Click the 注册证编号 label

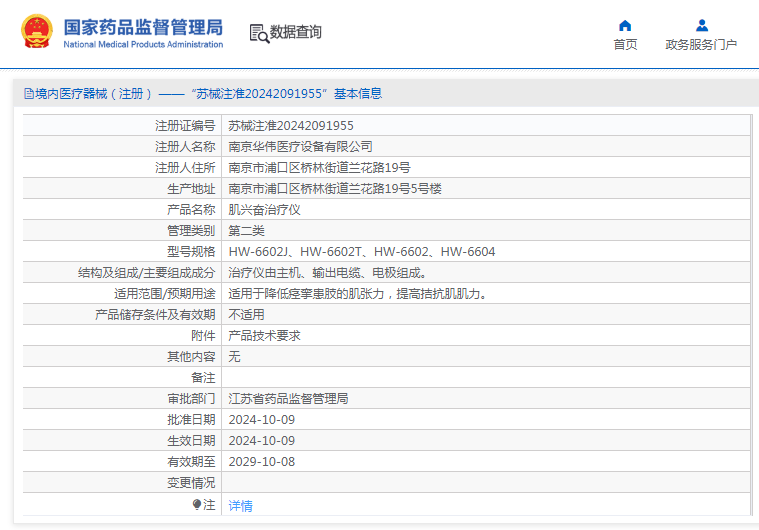[185, 126]
